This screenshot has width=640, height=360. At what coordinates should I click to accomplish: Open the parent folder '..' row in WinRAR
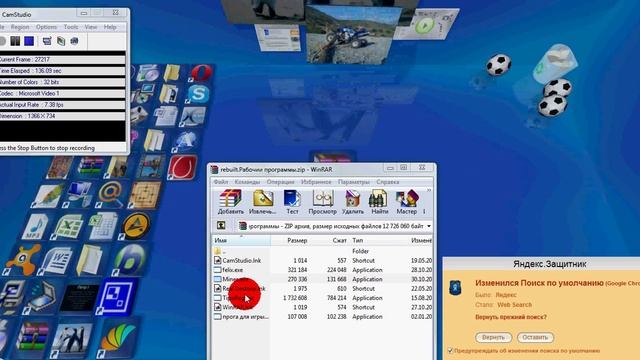tap(322, 251)
